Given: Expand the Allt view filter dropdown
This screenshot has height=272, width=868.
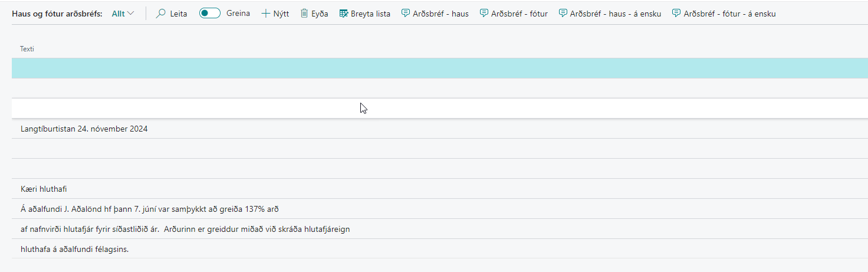Looking at the screenshot, I should click(x=123, y=13).
